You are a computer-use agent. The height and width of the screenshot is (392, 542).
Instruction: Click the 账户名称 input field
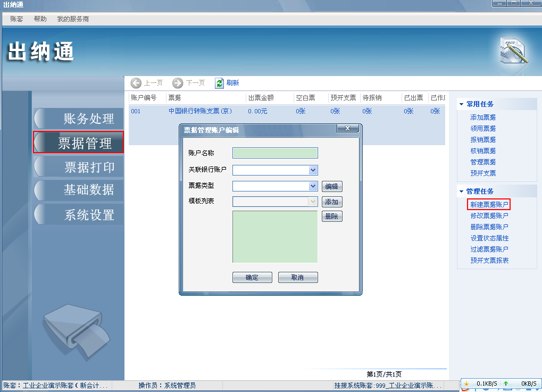point(275,153)
